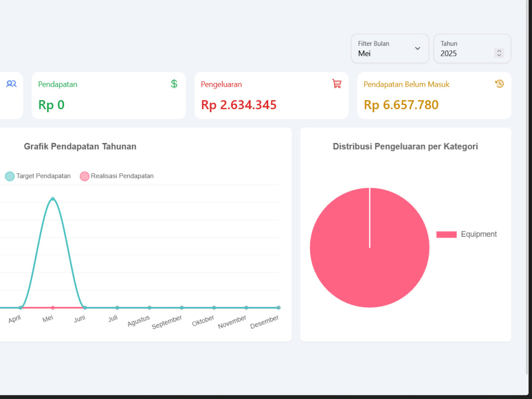Click the Juli axis label
The width and height of the screenshot is (532, 399).
113,319
